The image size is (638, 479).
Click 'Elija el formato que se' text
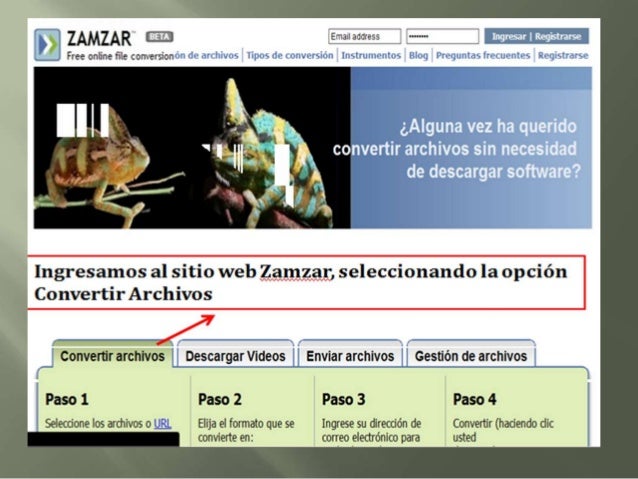coord(246,424)
